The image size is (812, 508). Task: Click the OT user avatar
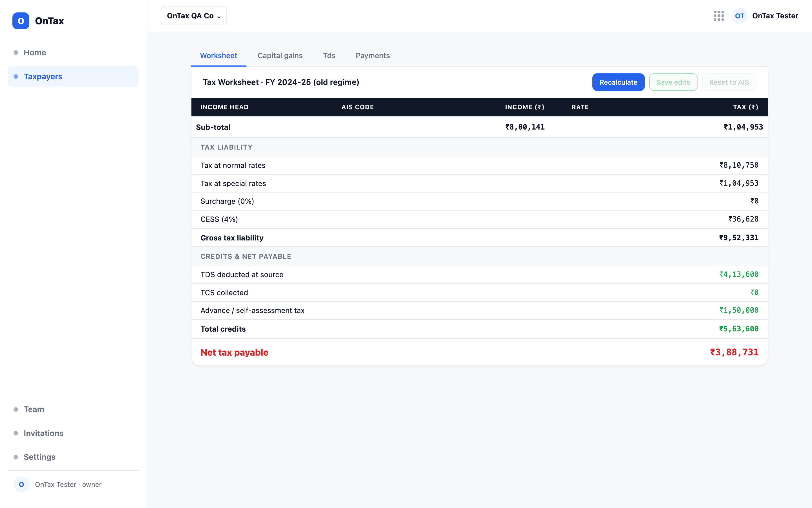(x=740, y=16)
